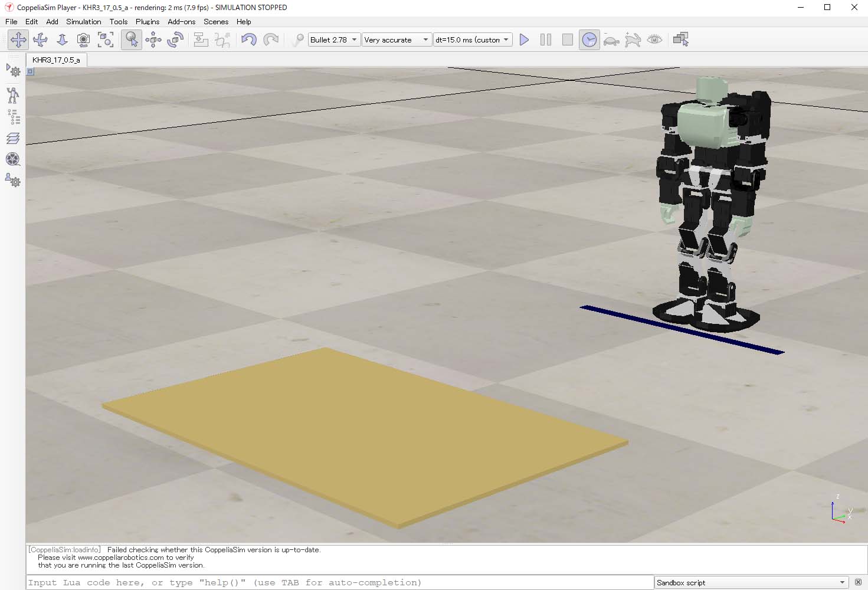Viewport: 868px width, 590px height.
Task: Open the Very accurate dynamics settings dropdown
Action: (x=397, y=40)
